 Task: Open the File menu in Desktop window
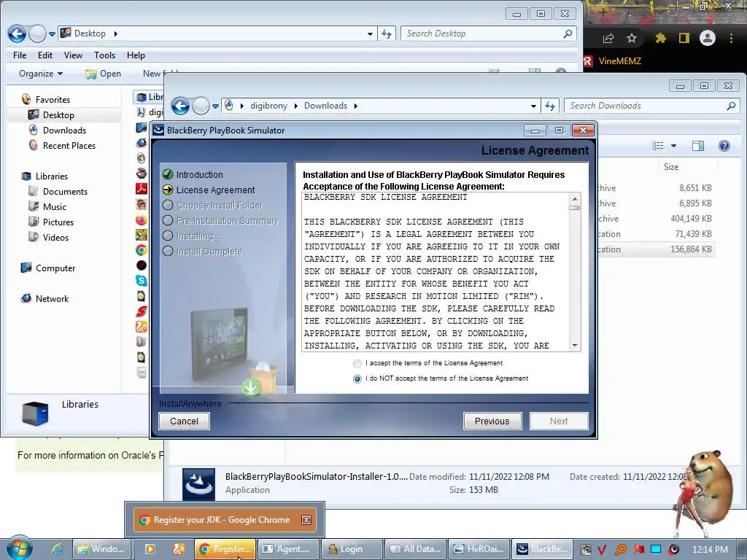tap(20, 55)
